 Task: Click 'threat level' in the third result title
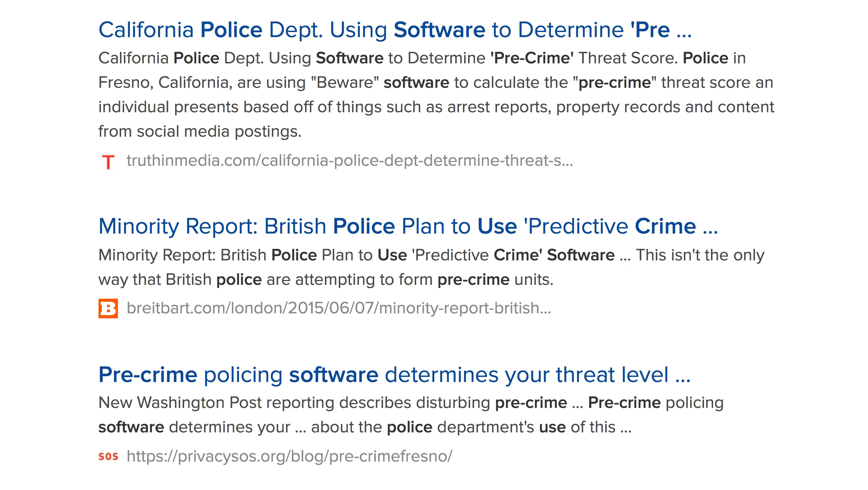click(612, 374)
